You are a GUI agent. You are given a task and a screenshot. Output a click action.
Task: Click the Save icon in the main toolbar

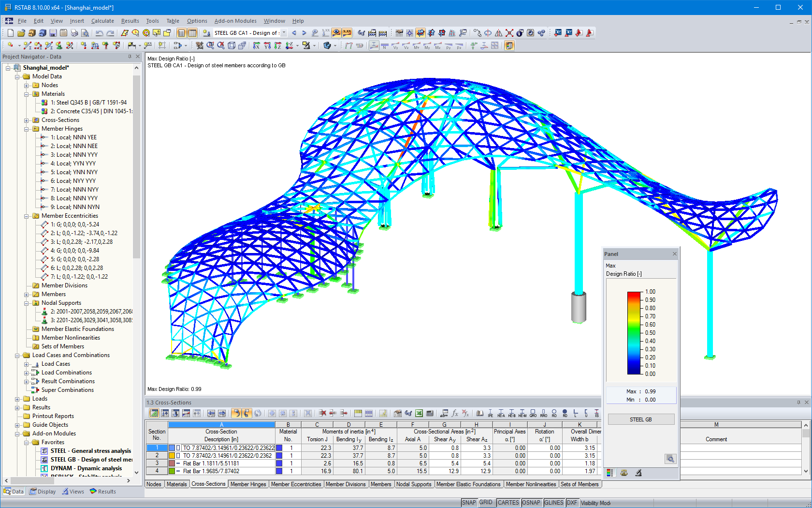(53, 32)
